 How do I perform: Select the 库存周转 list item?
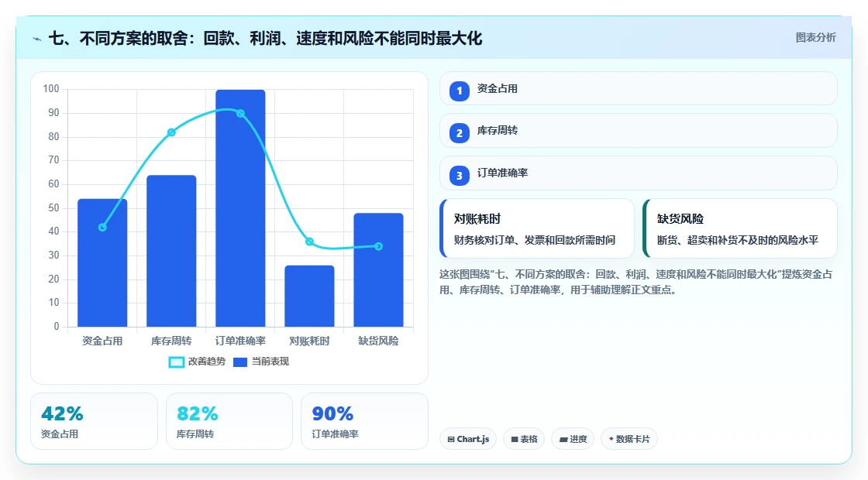(x=639, y=131)
